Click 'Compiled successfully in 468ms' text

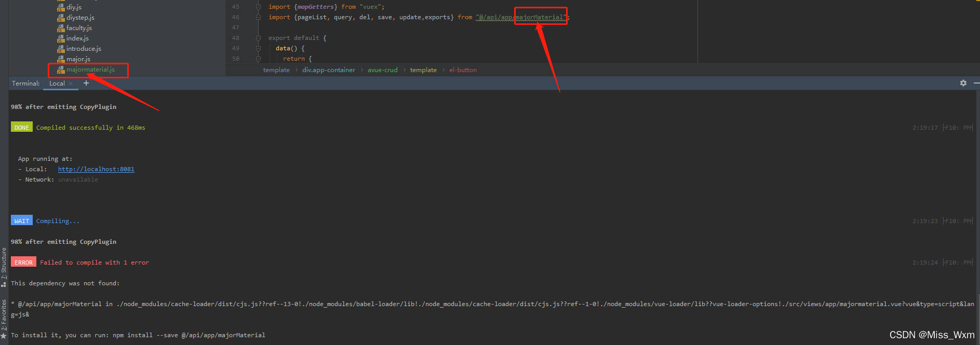pyautogui.click(x=91, y=128)
